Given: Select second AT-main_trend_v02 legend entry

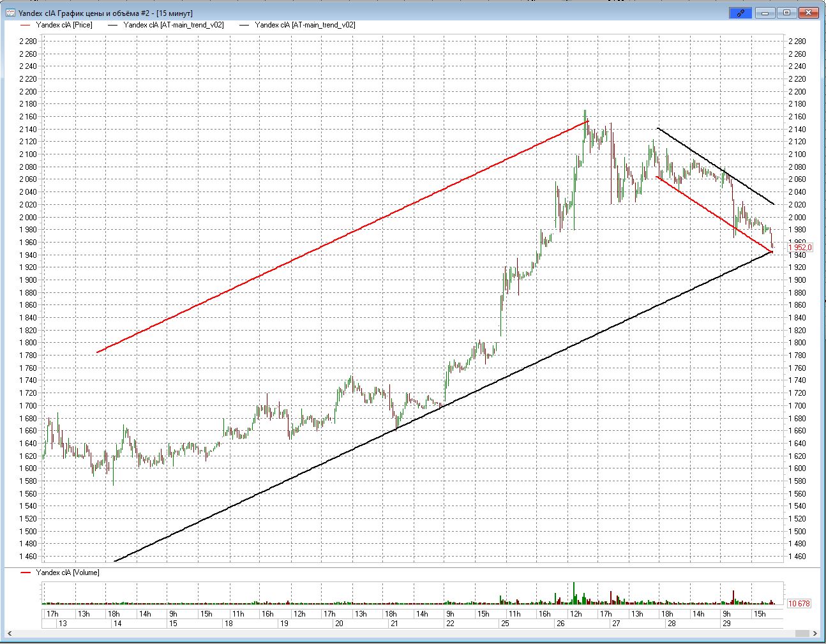Looking at the screenshot, I should pyautogui.click(x=304, y=25).
